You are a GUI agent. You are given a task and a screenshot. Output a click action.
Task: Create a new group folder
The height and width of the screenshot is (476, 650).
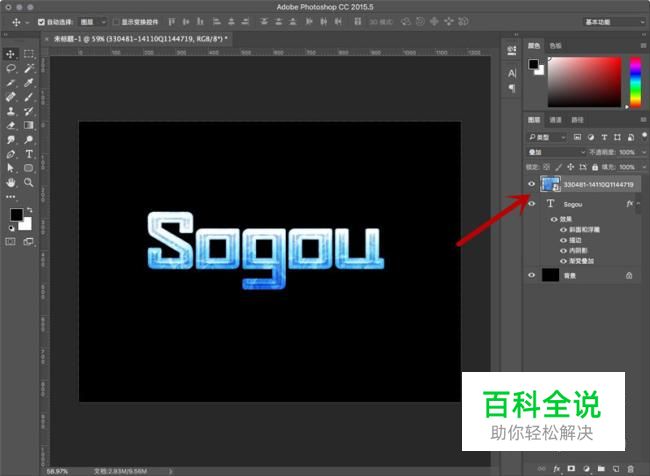pos(601,469)
